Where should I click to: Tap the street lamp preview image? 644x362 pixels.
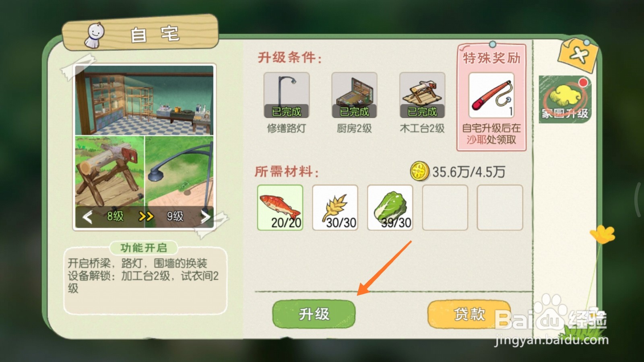180,171
